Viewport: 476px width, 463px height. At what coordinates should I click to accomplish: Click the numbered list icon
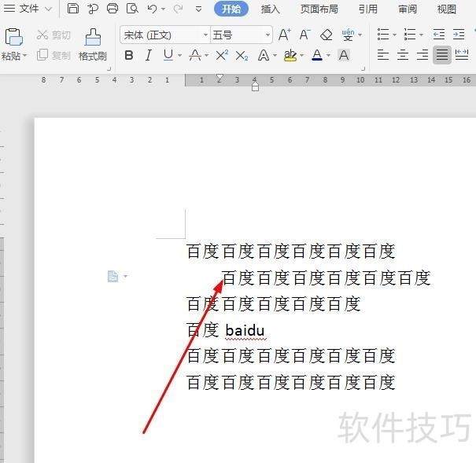coord(410,35)
